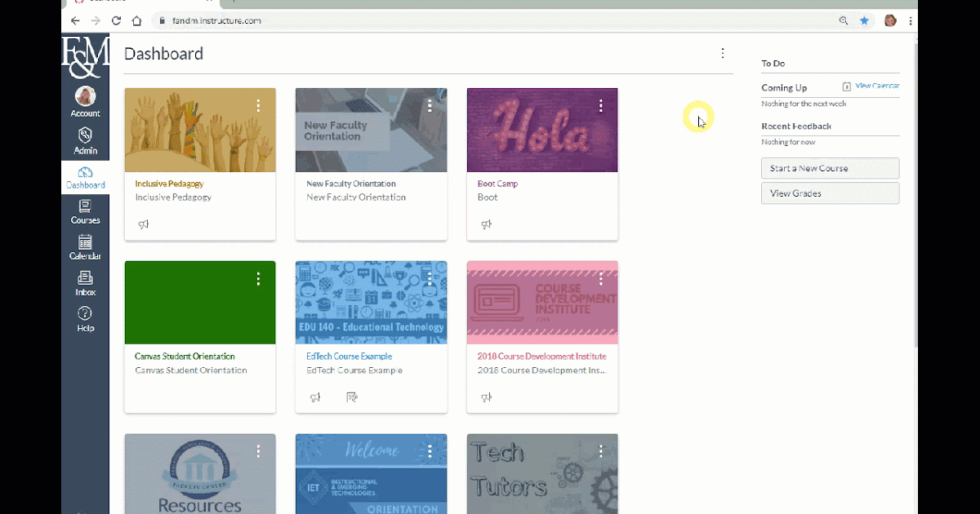Click the calendar icon beside View Calendar

tap(847, 86)
